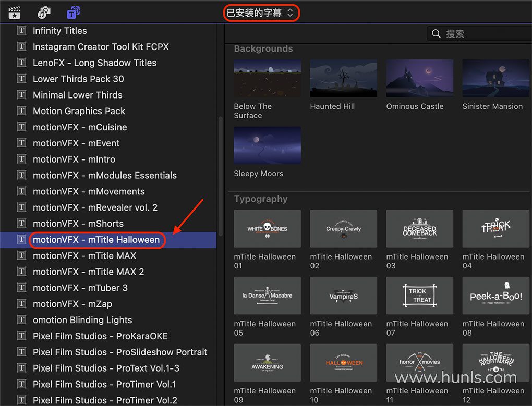Open the Photos and Audio sidebar icon
532x406 pixels.
pos(44,13)
